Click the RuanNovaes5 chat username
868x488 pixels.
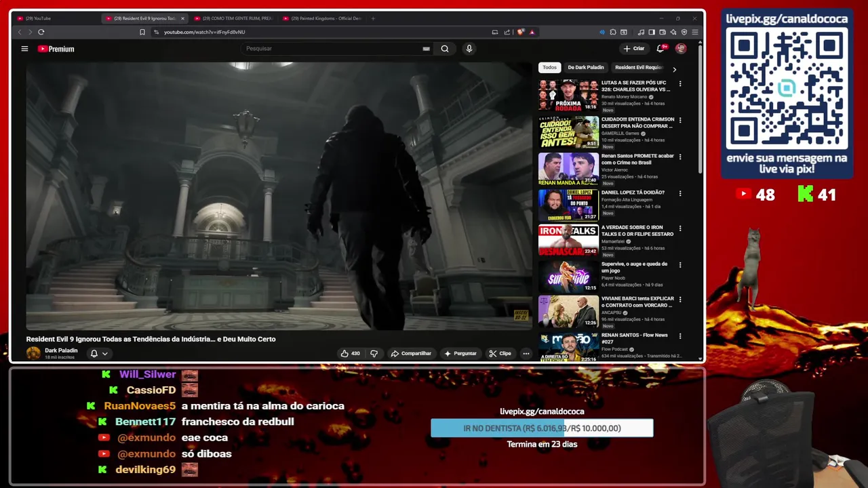(140, 406)
